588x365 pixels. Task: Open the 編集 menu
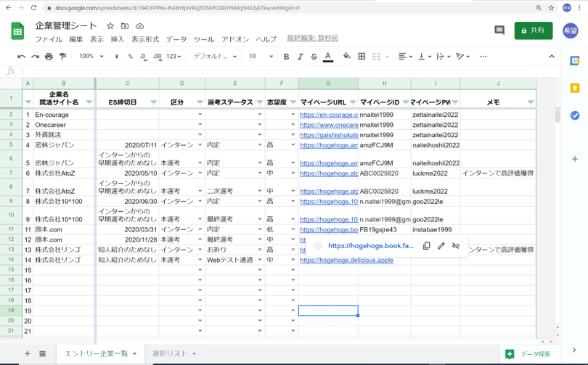pyautogui.click(x=76, y=39)
